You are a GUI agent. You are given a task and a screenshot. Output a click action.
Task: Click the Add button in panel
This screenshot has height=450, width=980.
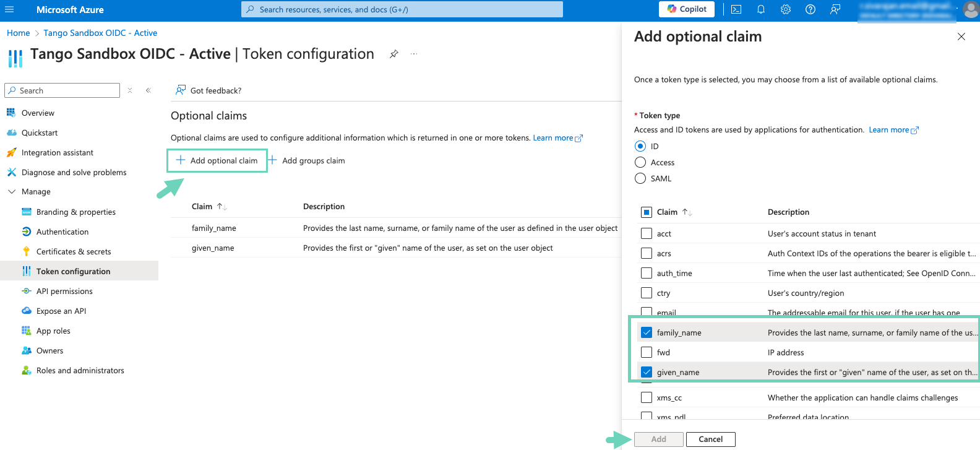[x=659, y=439]
